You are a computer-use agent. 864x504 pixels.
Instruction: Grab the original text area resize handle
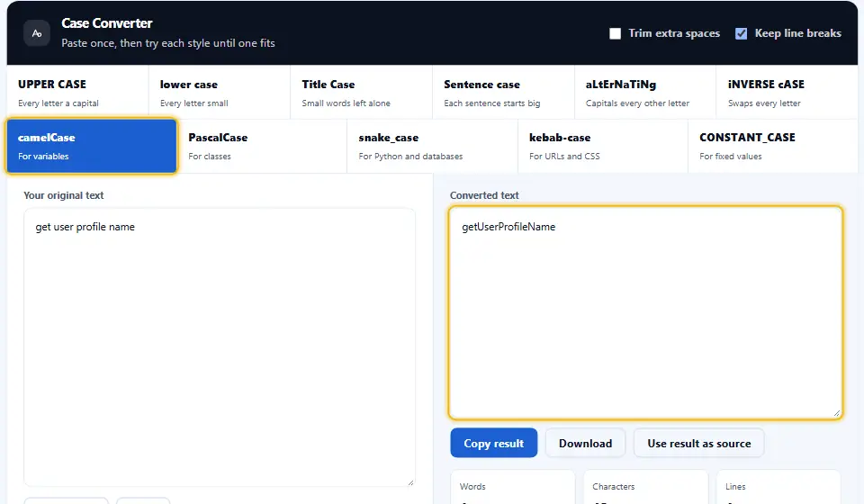[x=410, y=482]
